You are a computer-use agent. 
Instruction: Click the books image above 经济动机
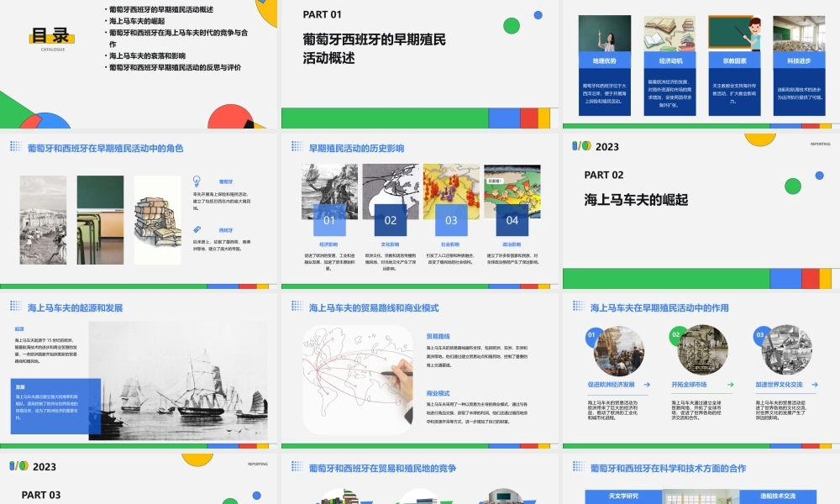[x=669, y=34]
